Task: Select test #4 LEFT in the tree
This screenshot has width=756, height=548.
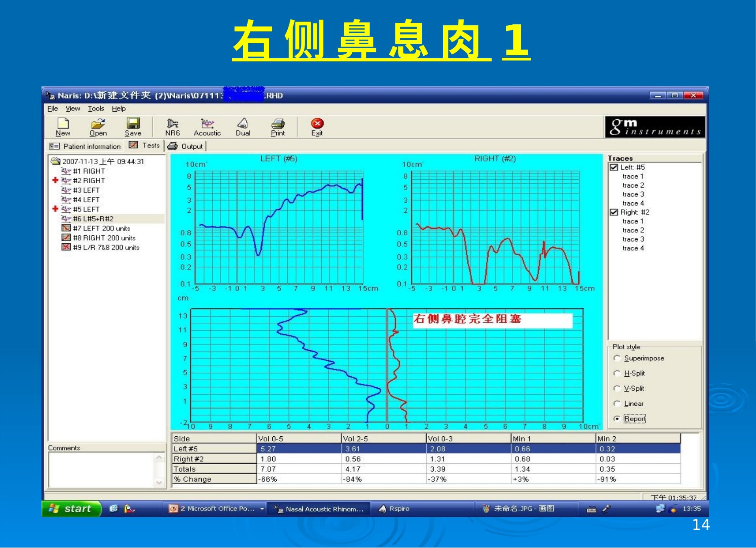Action: [86, 200]
